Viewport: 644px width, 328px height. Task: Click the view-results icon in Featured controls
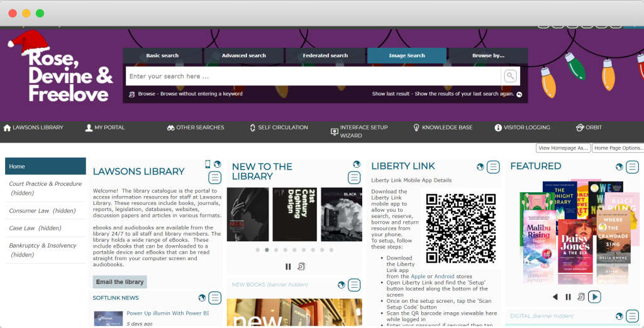(580, 297)
